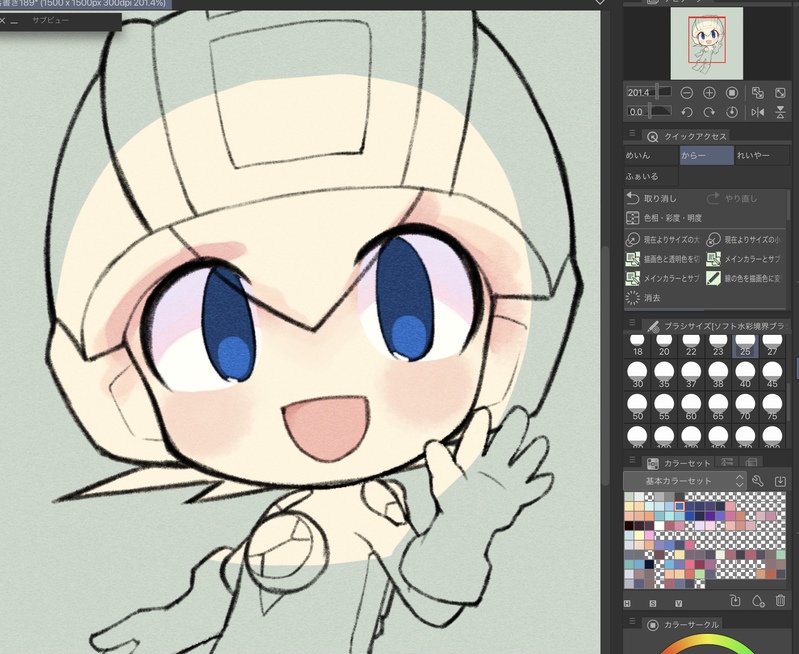Choose brush size 18

(637, 345)
